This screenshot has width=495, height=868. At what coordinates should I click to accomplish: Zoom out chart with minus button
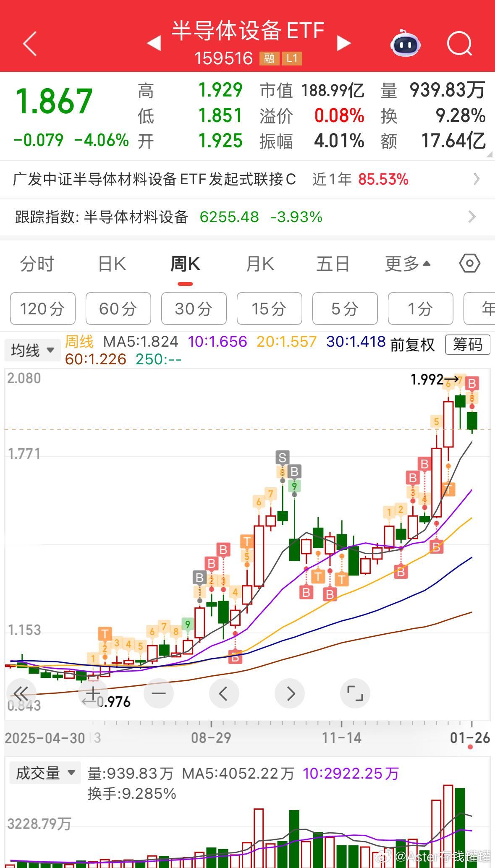159,693
